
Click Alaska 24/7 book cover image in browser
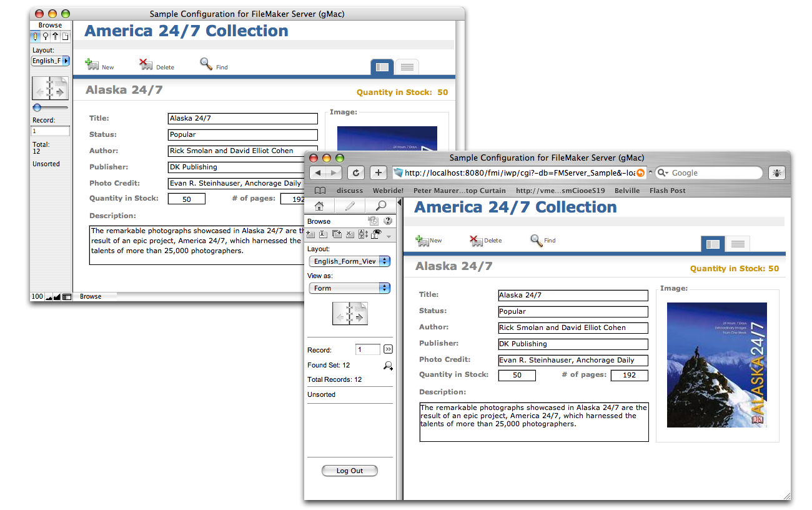pyautogui.click(x=717, y=365)
